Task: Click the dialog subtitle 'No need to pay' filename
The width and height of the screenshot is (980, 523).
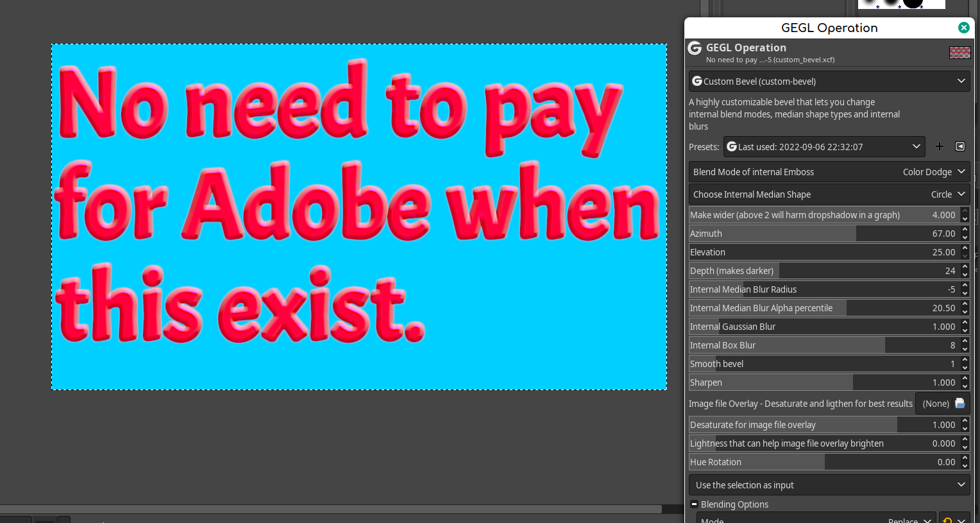Action: click(x=770, y=60)
